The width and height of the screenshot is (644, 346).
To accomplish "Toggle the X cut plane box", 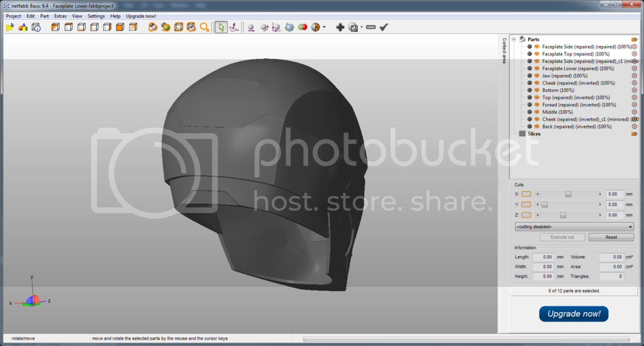I will (x=526, y=194).
